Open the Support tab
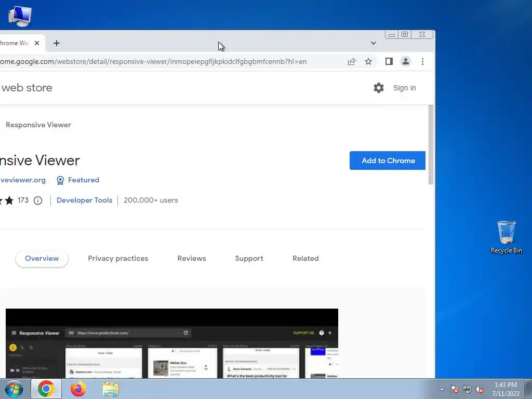Viewport: 532px width, 399px height. [249, 259]
